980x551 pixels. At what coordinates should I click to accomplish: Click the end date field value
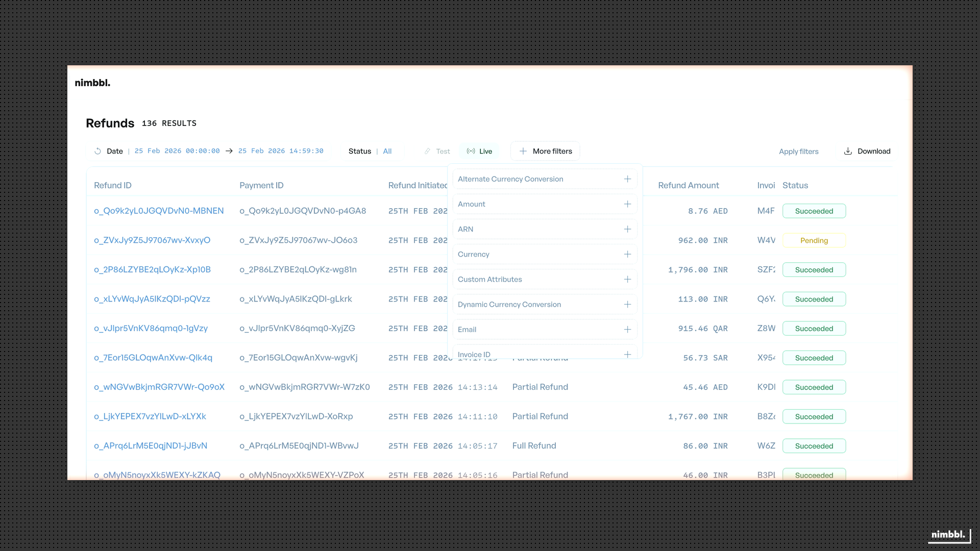pos(280,151)
